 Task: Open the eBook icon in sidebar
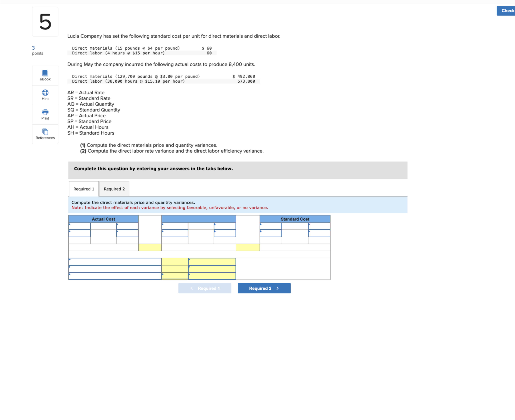pyautogui.click(x=45, y=73)
